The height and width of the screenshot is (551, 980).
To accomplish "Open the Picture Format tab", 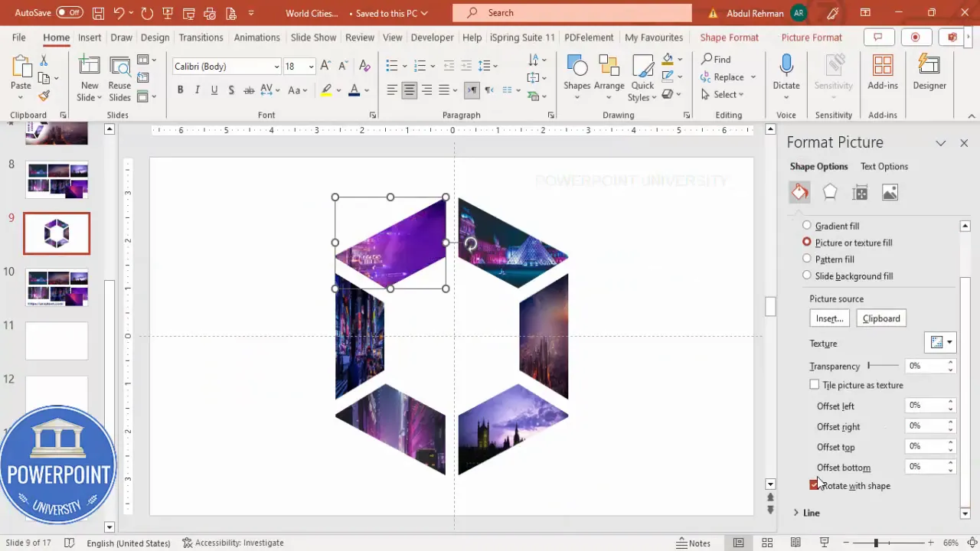I will tap(812, 37).
